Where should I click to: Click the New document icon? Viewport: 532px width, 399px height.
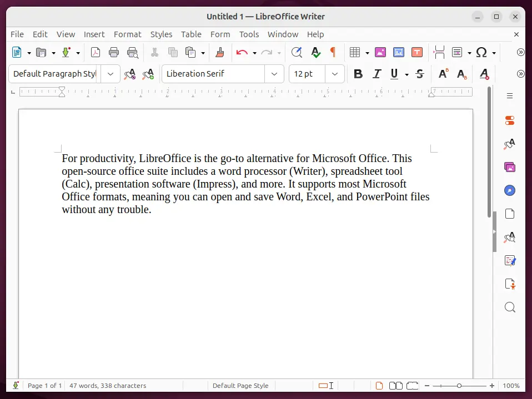pyautogui.click(x=16, y=53)
